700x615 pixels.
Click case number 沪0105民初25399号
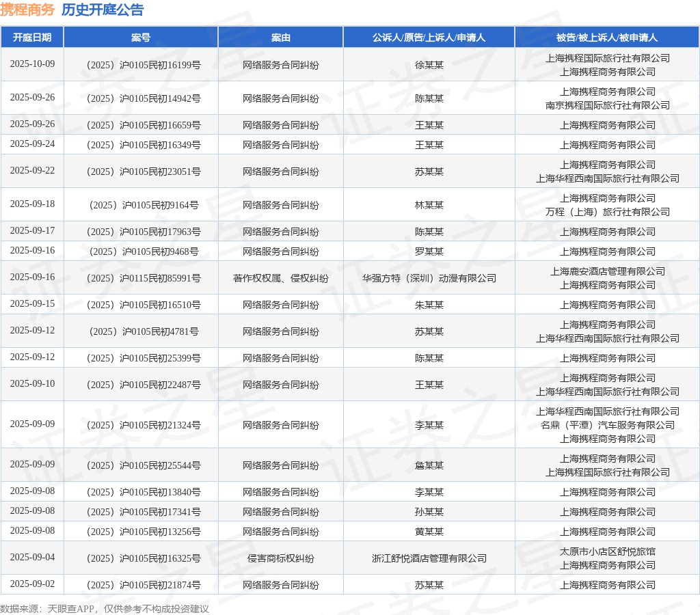[144, 358]
